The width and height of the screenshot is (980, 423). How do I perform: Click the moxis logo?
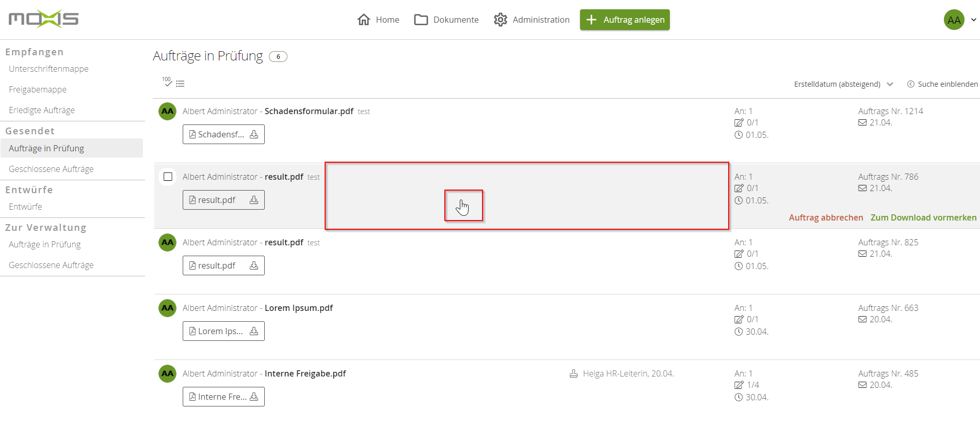click(x=43, y=19)
